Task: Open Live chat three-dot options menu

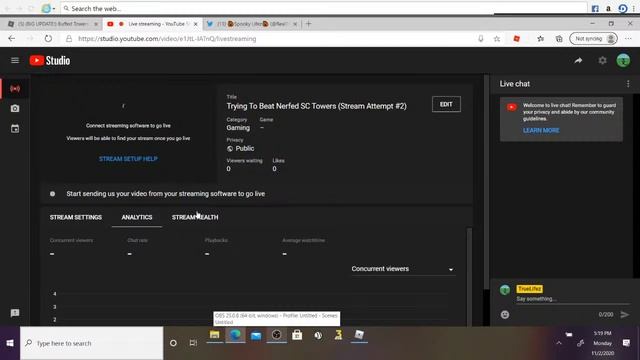Action: [x=628, y=84]
